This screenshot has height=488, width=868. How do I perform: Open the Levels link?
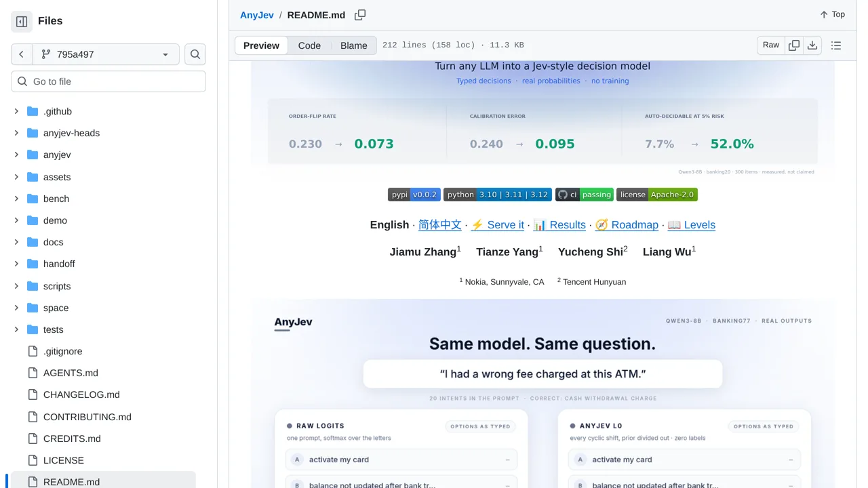point(691,225)
